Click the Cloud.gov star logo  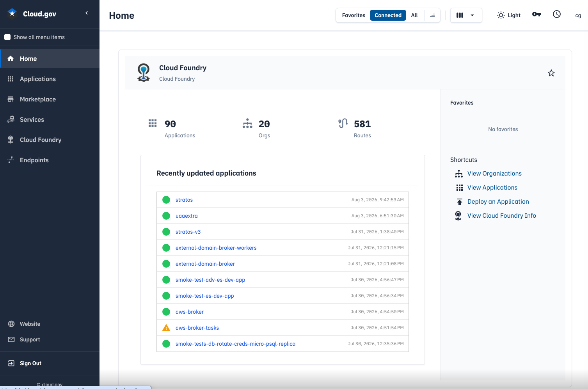[12, 13]
